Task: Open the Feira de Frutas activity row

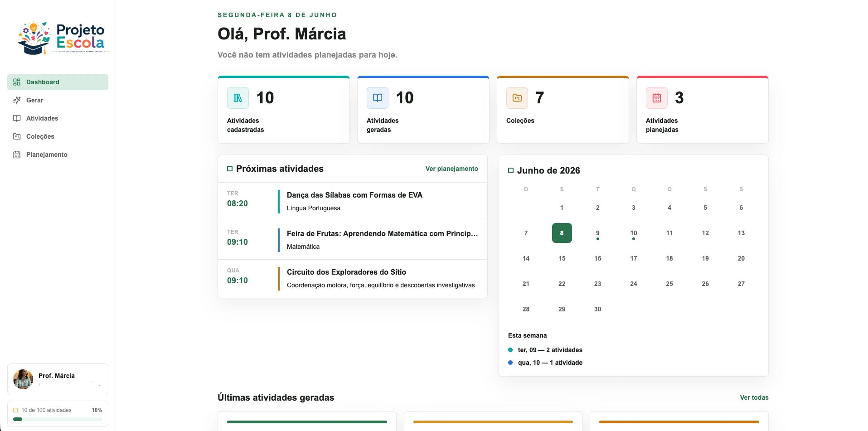Action: coord(353,240)
